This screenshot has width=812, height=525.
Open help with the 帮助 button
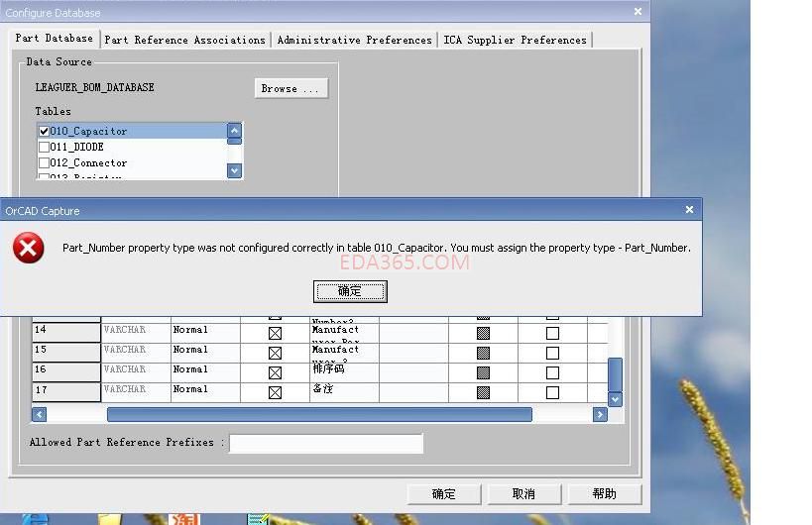click(605, 494)
